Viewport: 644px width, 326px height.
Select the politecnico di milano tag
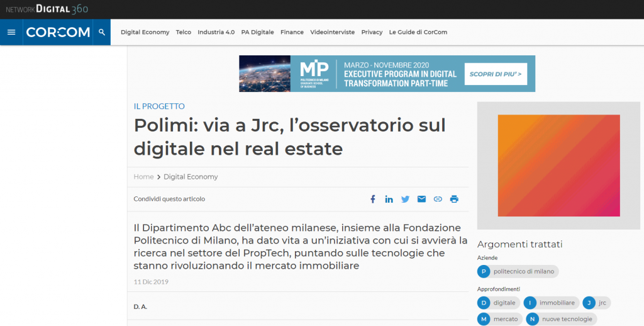[518, 271]
